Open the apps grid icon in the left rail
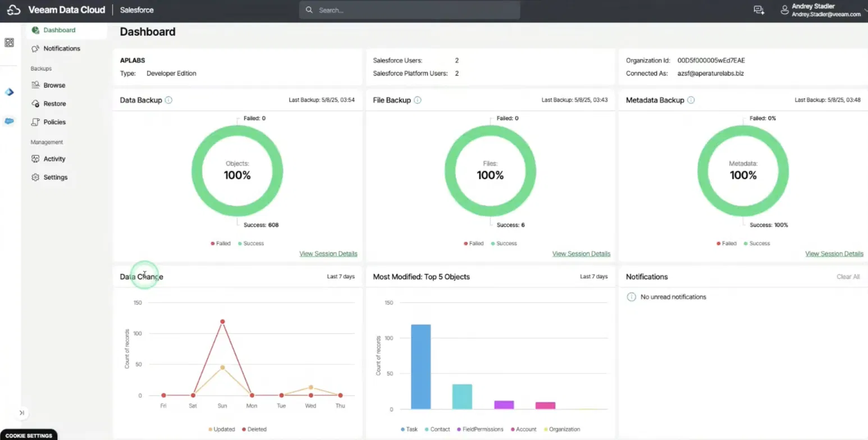Screen dimensions: 868x440 tap(10, 43)
